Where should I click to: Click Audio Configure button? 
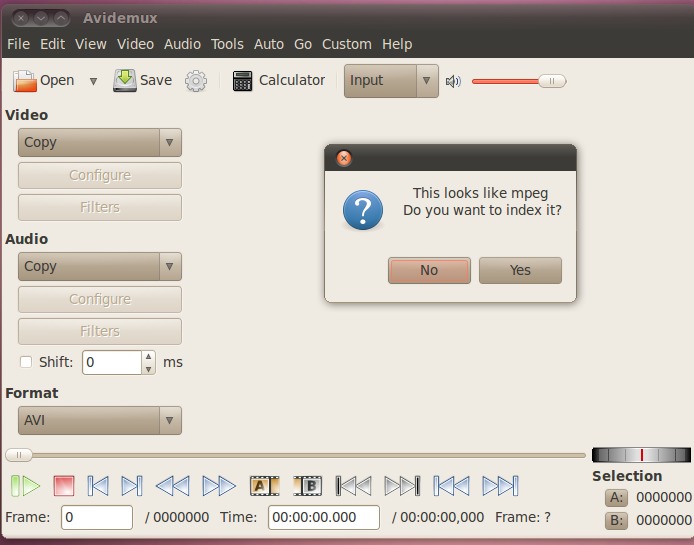(x=100, y=299)
